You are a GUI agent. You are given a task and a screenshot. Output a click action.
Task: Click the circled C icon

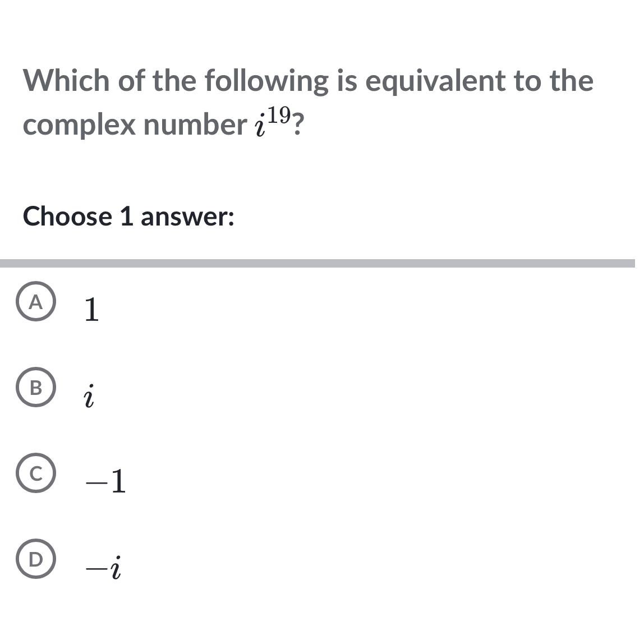[36, 473]
